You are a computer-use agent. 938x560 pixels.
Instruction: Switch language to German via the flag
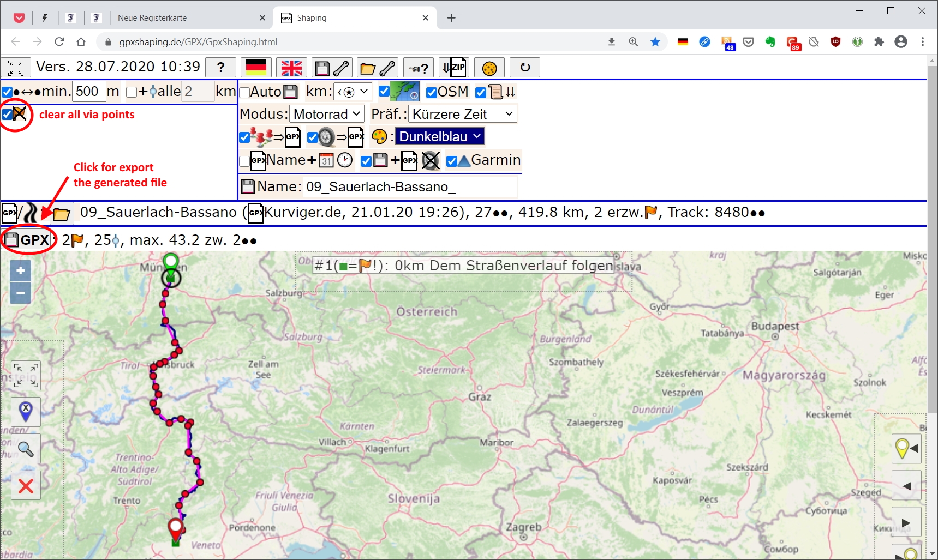point(256,68)
